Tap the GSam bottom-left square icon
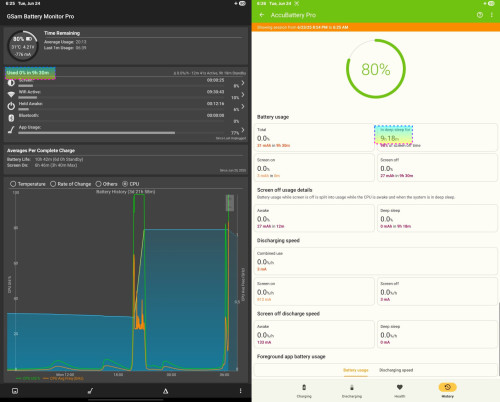The image size is (500, 402). (15, 391)
